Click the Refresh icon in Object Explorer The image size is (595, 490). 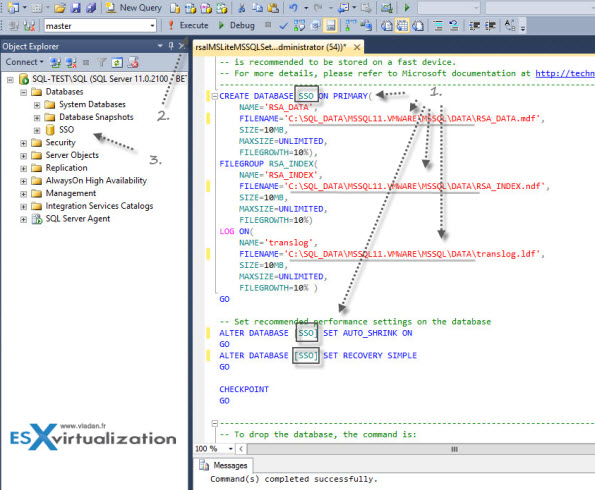[117, 62]
